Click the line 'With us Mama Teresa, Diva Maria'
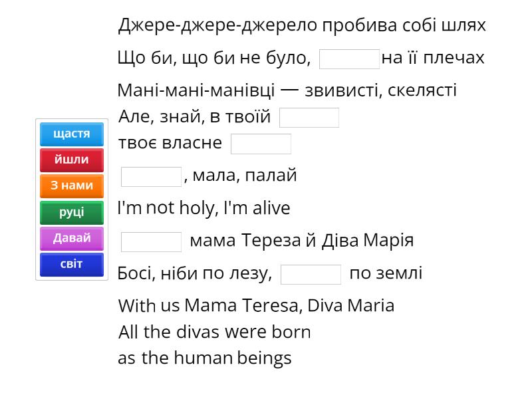The width and height of the screenshot is (532, 399). [256, 307]
